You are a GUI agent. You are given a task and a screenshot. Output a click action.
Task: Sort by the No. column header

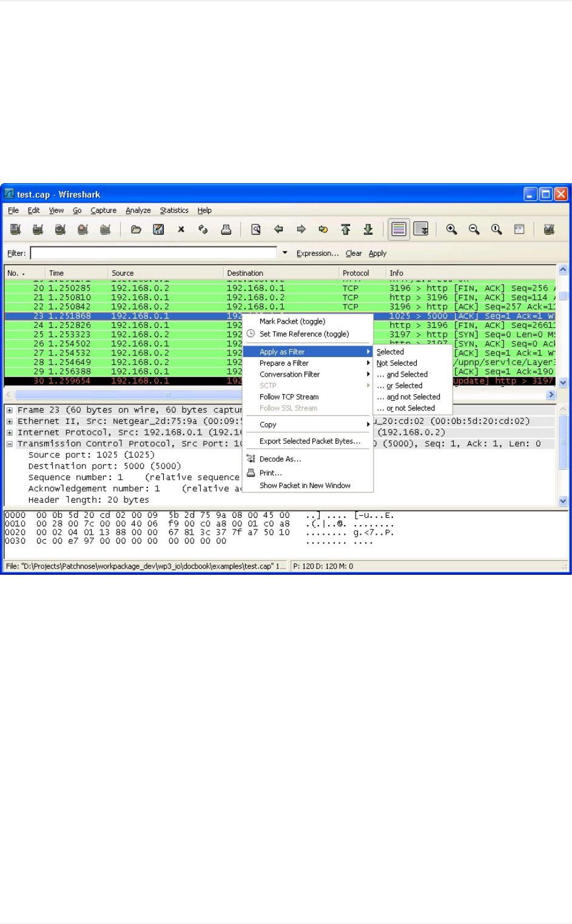coord(24,273)
